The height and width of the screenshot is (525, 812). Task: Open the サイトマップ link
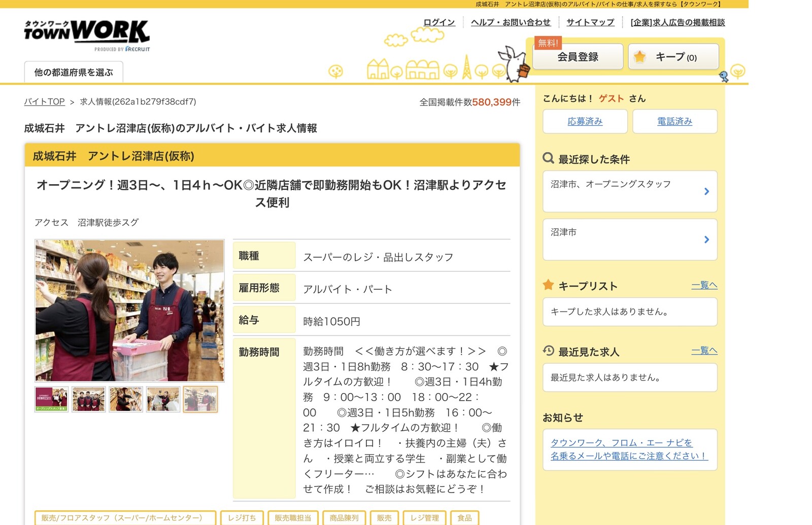(x=590, y=22)
